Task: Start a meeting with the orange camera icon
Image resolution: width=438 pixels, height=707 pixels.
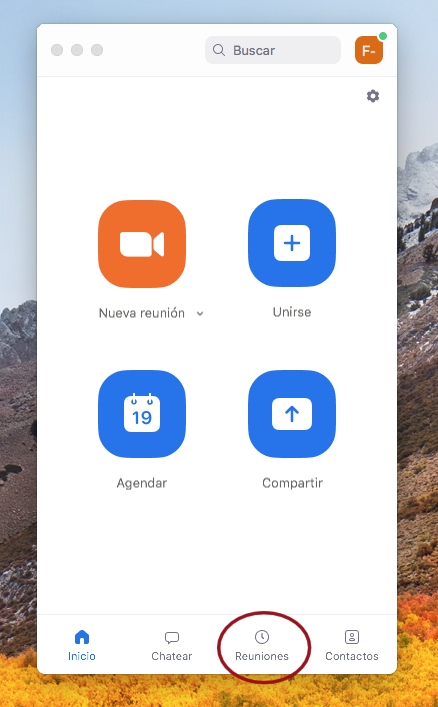Action: coord(142,244)
